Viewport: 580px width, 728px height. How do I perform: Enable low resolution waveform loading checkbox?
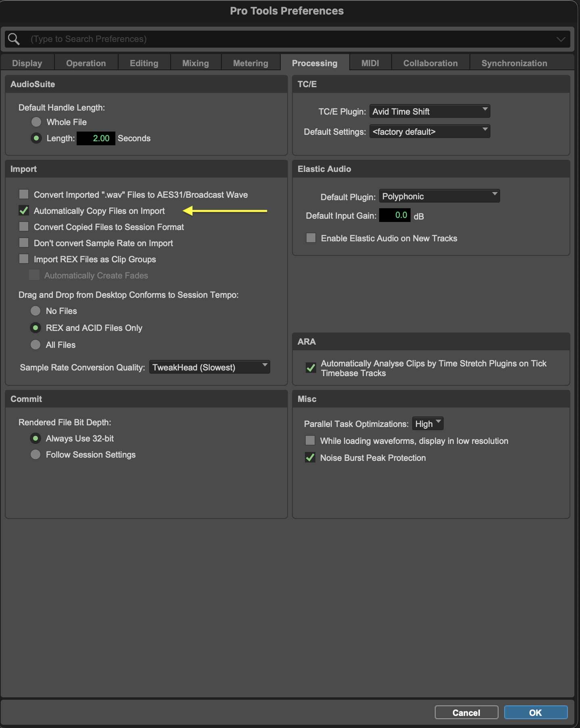pyautogui.click(x=310, y=440)
